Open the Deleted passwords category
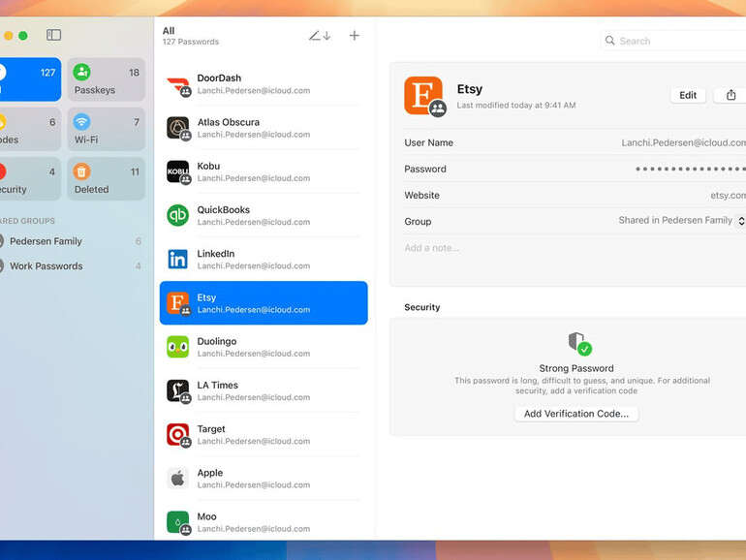This screenshot has height=560, width=746. (107, 180)
